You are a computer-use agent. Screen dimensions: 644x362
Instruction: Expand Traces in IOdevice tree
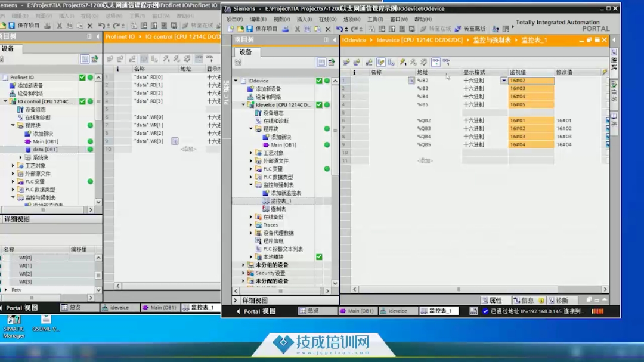pos(251,225)
